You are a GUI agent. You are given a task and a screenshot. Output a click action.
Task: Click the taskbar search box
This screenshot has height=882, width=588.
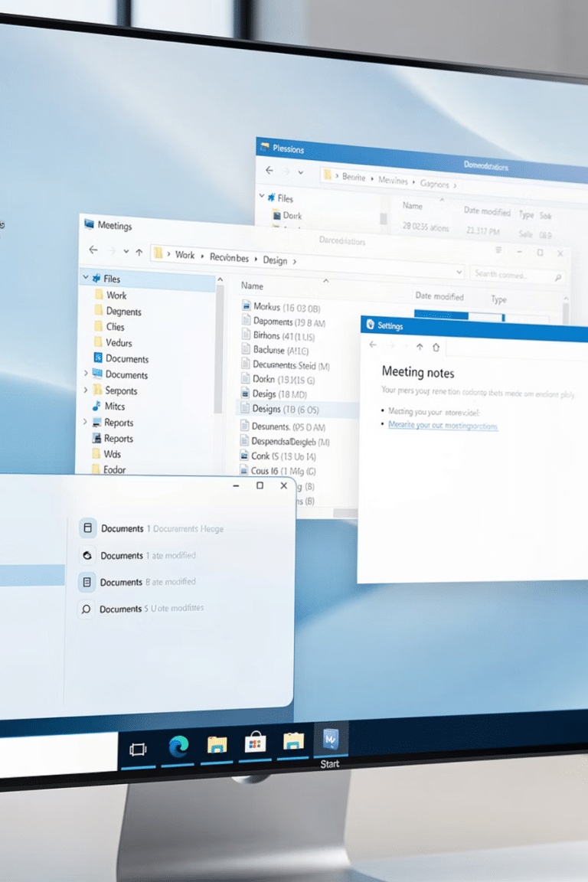coord(57,756)
